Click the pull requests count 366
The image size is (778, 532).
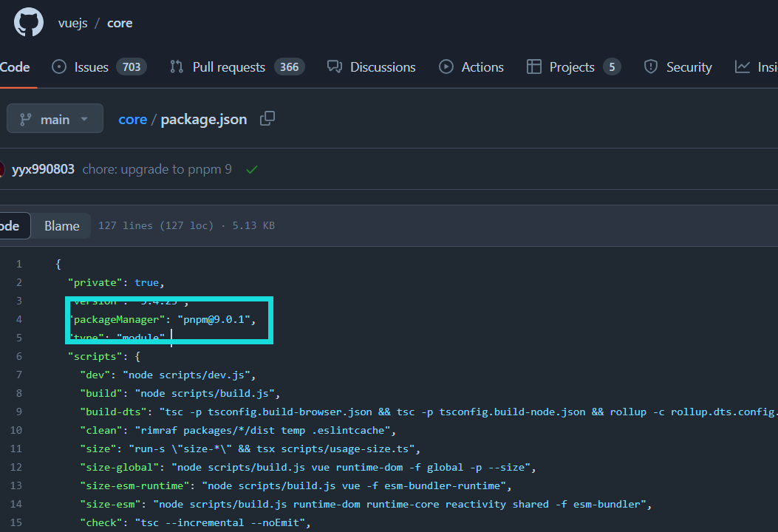coord(290,67)
